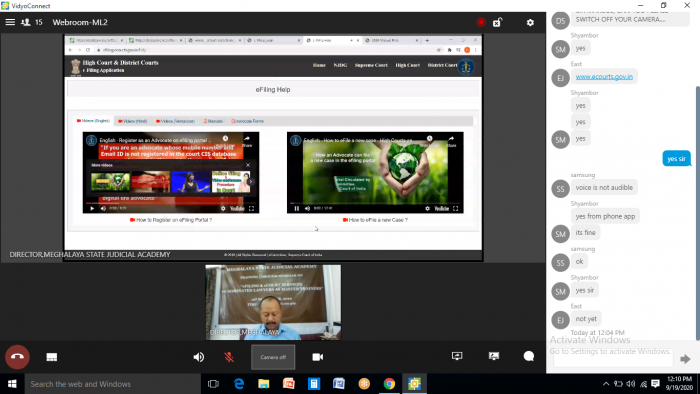
Task: Click the SS avatar beside 'ok' message
Action: point(560,263)
